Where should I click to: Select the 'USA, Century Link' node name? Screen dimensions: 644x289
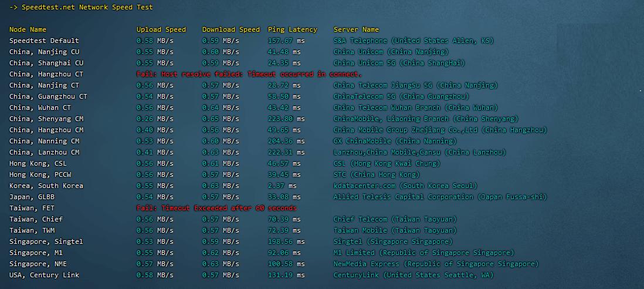click(44, 275)
